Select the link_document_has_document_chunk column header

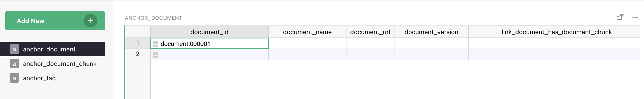click(x=556, y=32)
